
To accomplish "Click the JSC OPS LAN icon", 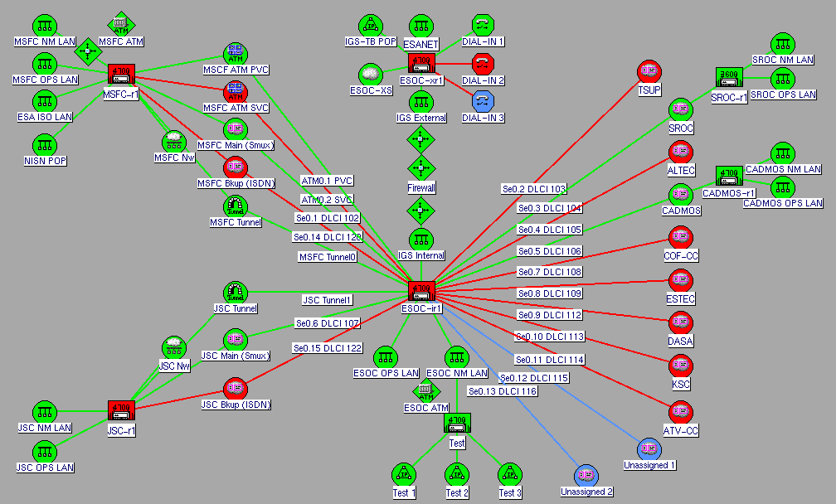I will point(45,453).
